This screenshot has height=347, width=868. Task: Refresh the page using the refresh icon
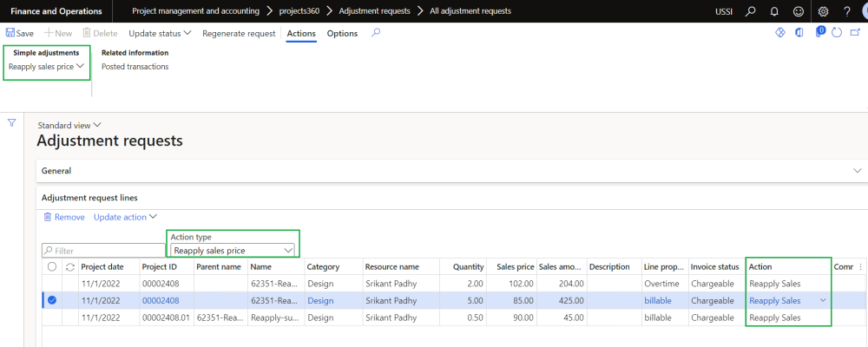[837, 33]
